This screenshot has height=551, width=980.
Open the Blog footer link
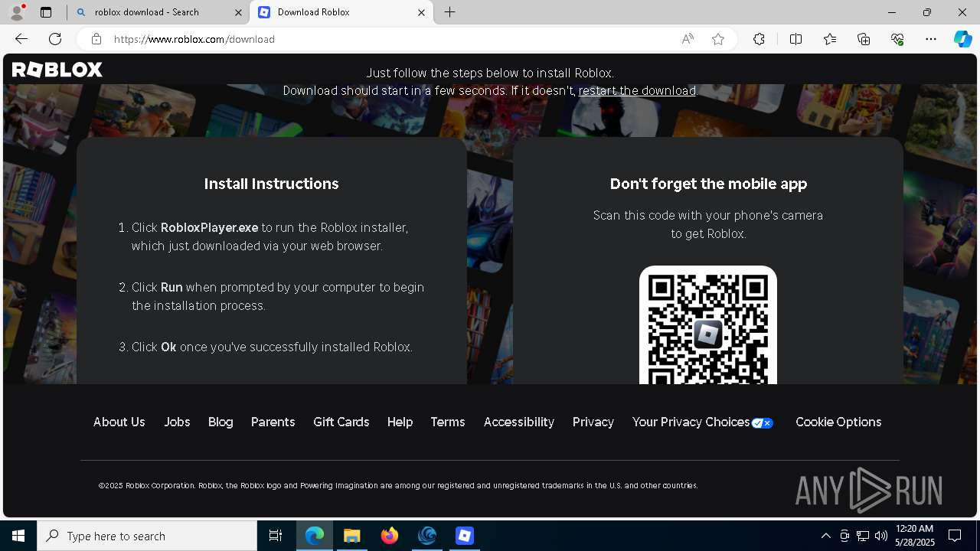point(220,422)
